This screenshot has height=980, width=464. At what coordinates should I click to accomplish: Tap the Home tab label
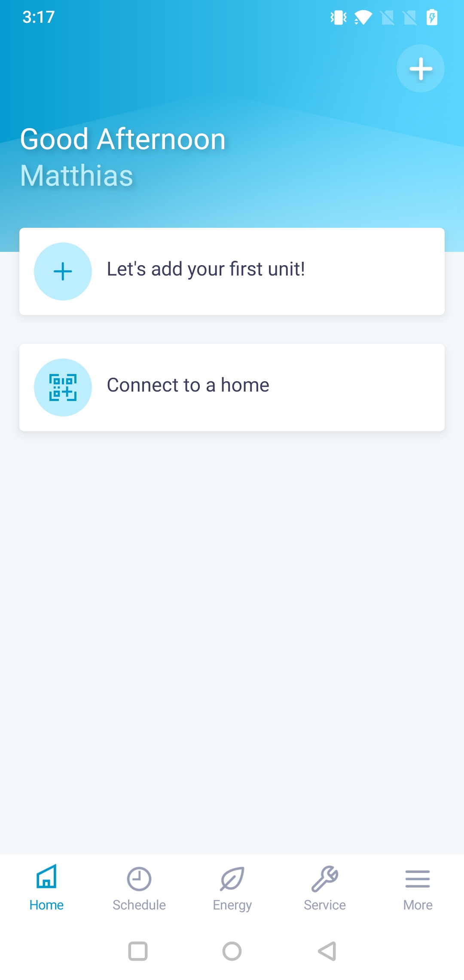46,905
